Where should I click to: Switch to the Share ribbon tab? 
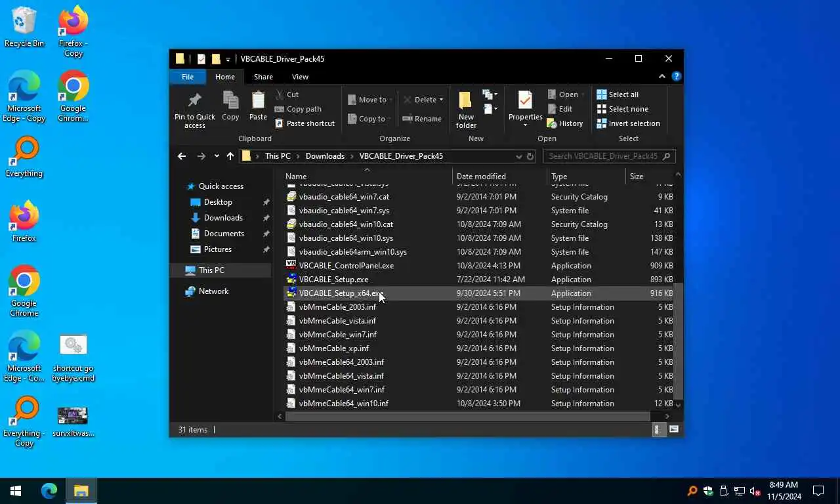(263, 77)
